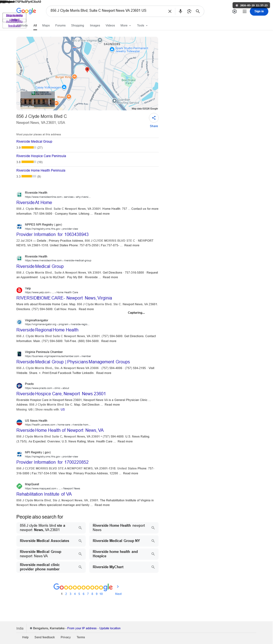
Task: Open search by image camera icon
Action: [189, 11]
